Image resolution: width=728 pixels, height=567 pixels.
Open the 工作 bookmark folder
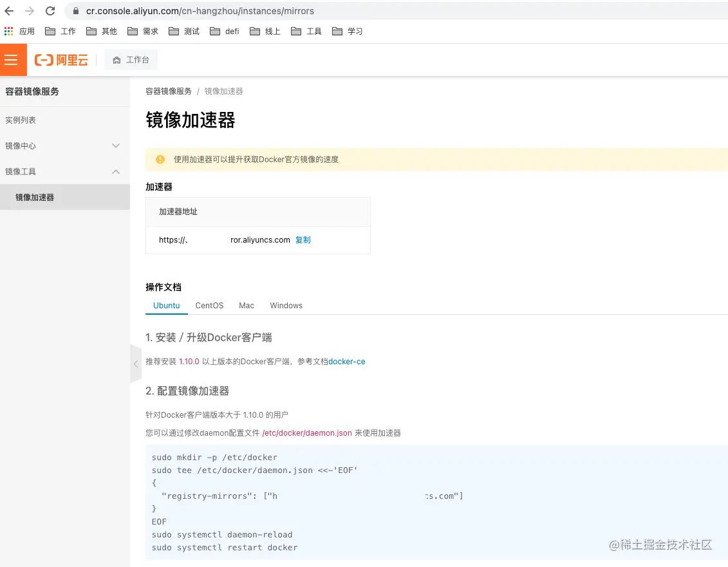coord(61,31)
